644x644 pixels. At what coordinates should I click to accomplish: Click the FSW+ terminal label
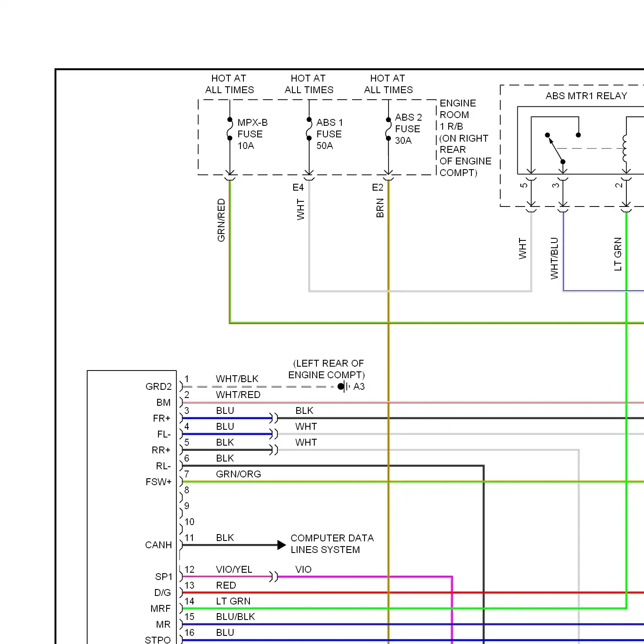click(158, 482)
